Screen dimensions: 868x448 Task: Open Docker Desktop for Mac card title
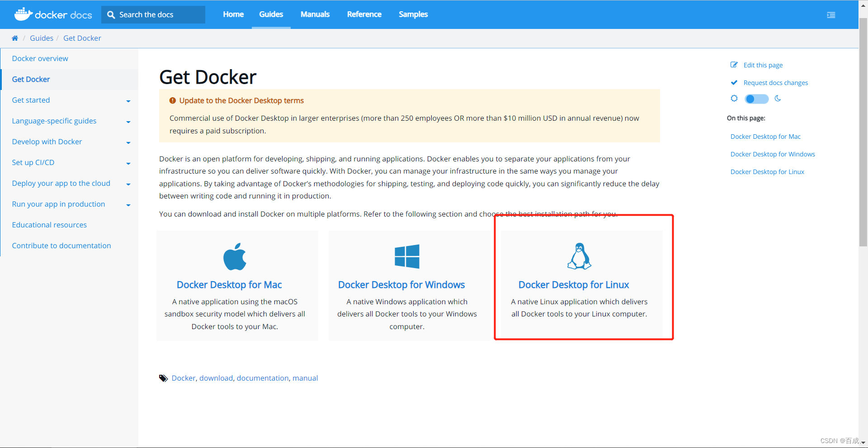(x=229, y=285)
